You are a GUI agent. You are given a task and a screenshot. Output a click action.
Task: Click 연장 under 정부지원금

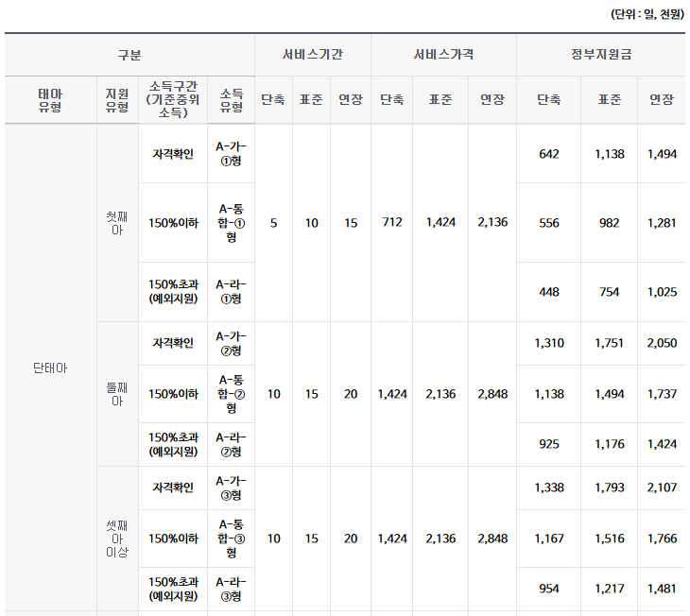pyautogui.click(x=662, y=100)
